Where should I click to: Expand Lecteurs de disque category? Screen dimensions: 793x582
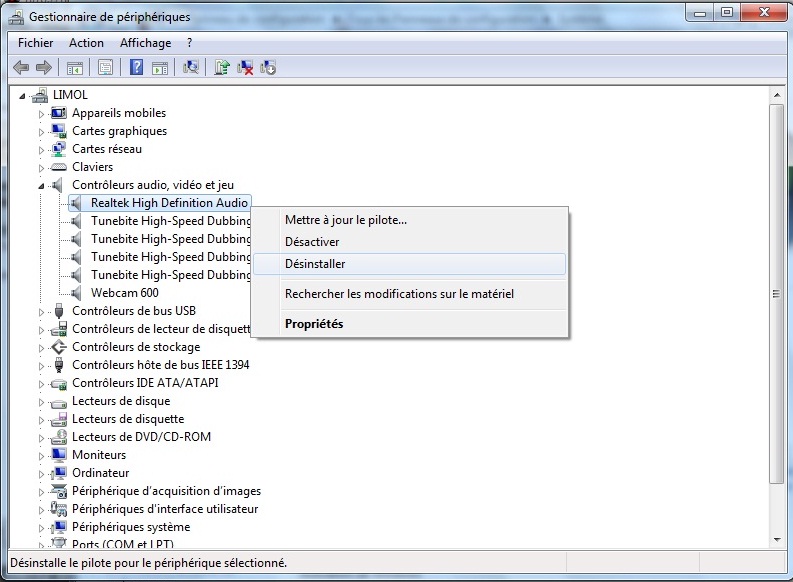tap(41, 402)
